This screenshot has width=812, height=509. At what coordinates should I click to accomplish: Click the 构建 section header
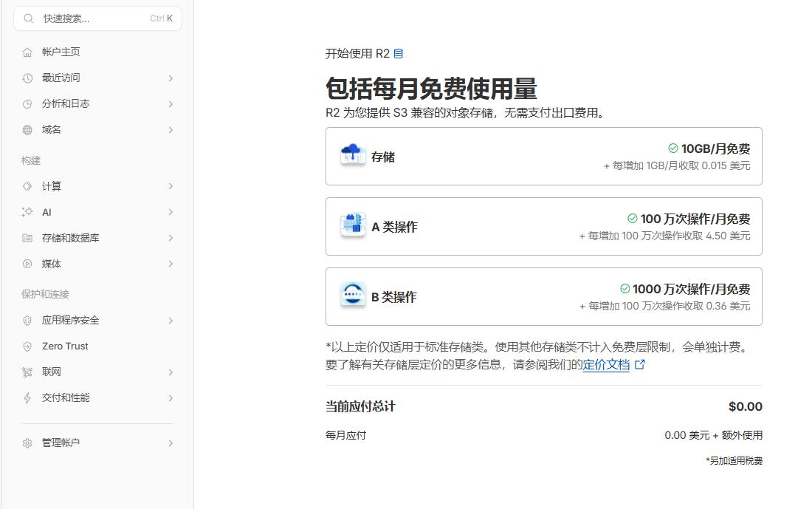(x=31, y=161)
